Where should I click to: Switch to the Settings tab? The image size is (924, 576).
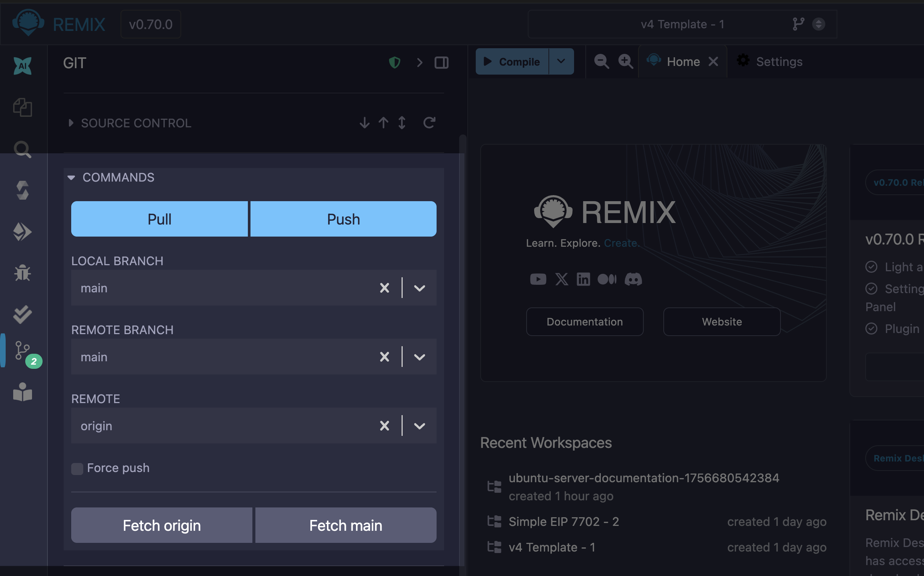770,62
